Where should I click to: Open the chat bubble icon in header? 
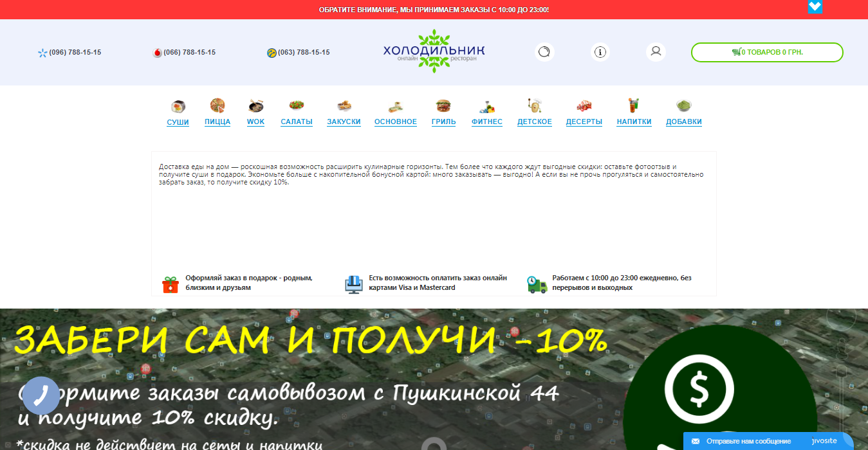click(544, 52)
